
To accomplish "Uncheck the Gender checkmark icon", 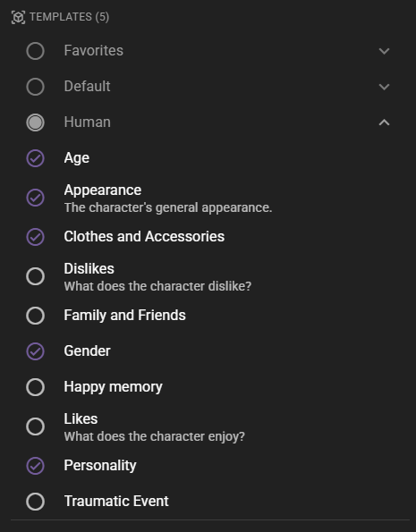I will (x=35, y=351).
